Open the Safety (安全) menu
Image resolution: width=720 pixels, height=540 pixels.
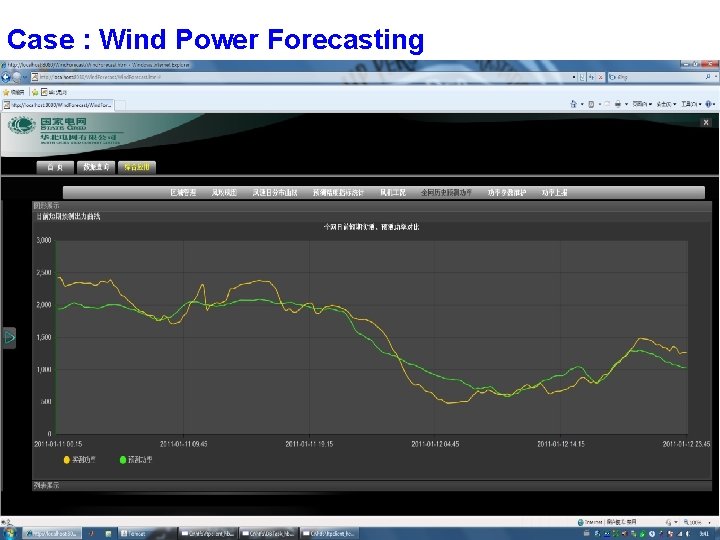666,104
